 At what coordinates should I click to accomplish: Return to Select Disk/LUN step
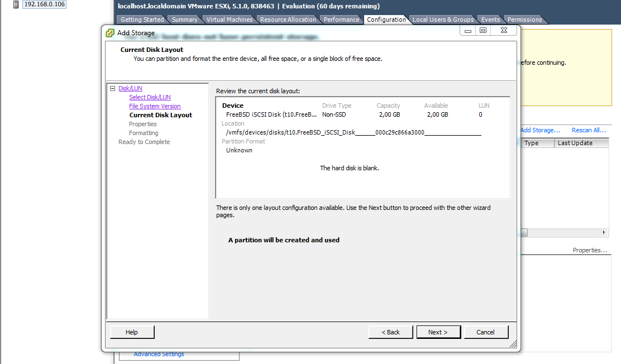[150, 97]
